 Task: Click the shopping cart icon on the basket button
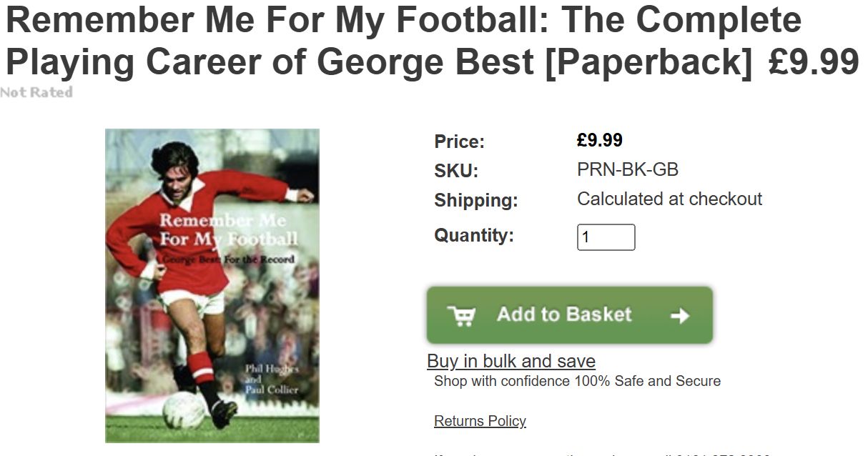coord(461,315)
